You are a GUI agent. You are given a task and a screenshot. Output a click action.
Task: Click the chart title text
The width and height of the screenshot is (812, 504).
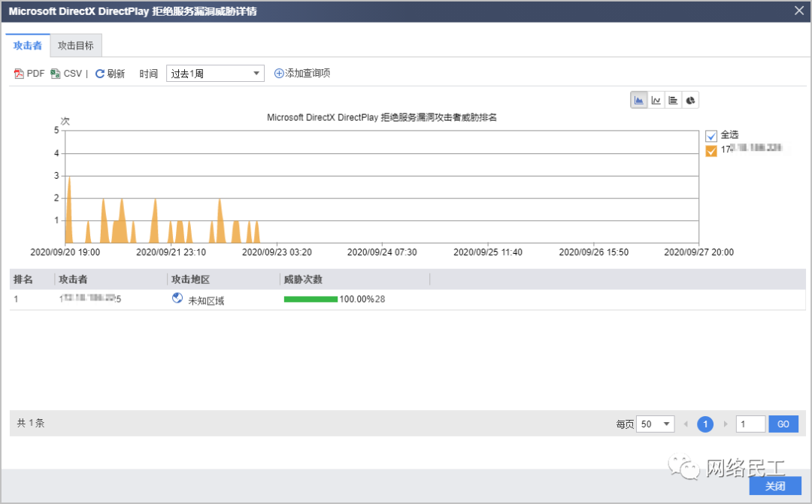[x=382, y=117]
